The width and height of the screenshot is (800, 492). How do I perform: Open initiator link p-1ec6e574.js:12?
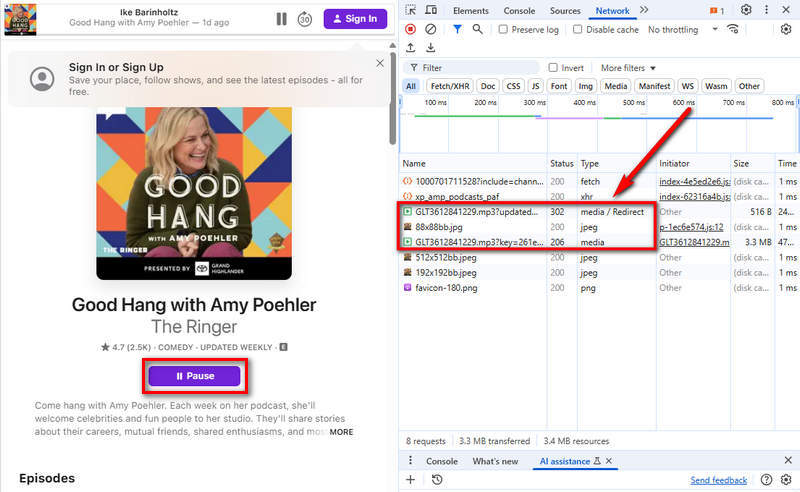691,227
